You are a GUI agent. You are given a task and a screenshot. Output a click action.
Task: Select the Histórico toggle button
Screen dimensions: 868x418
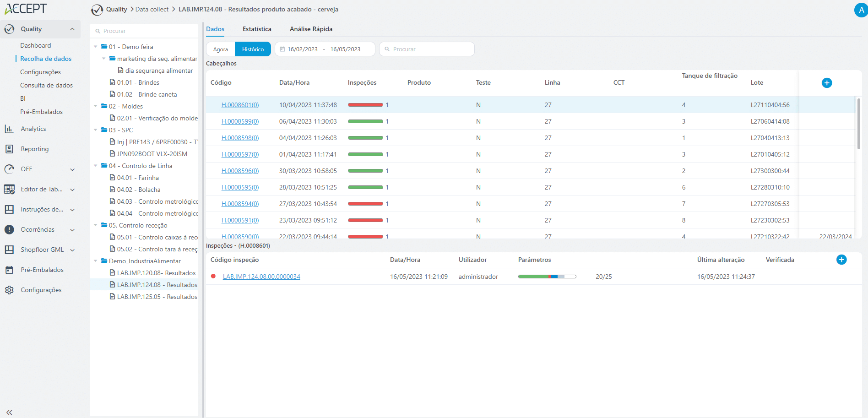click(253, 49)
